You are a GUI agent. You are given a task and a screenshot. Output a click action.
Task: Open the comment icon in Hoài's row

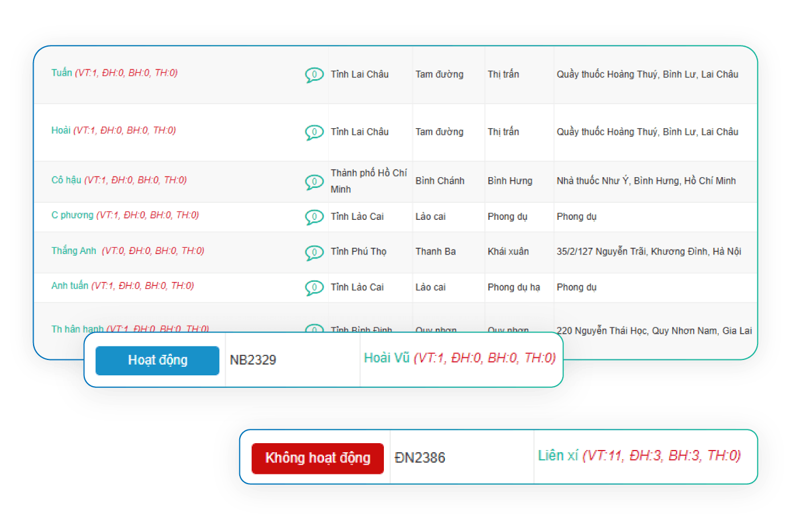(314, 132)
